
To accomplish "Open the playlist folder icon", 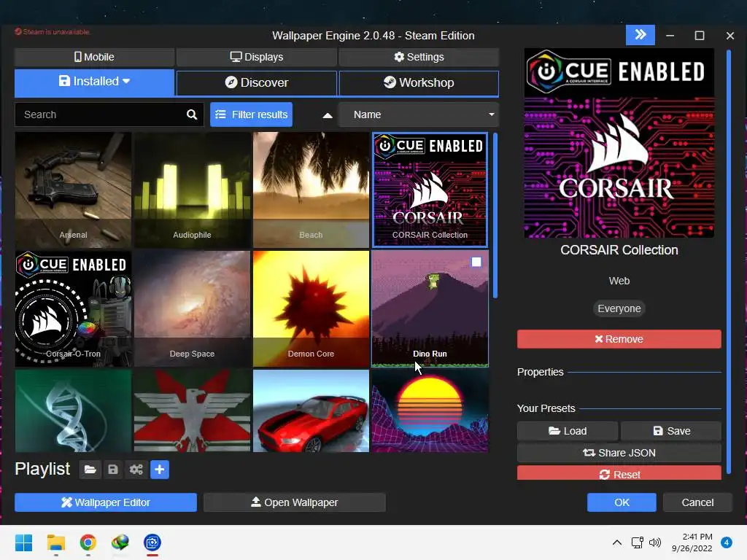I will (90, 470).
